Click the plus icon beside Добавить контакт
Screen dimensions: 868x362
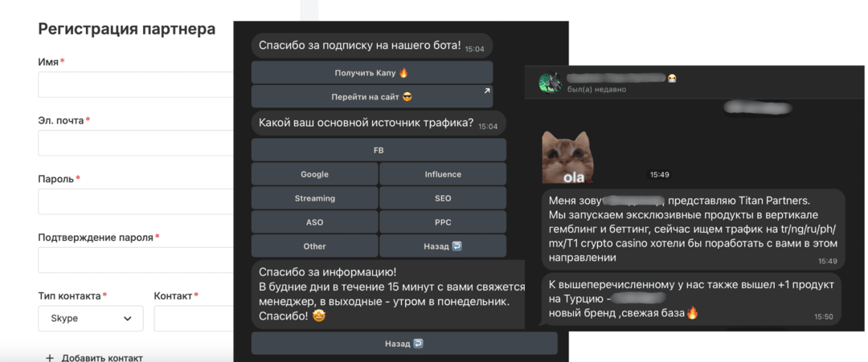point(49,357)
